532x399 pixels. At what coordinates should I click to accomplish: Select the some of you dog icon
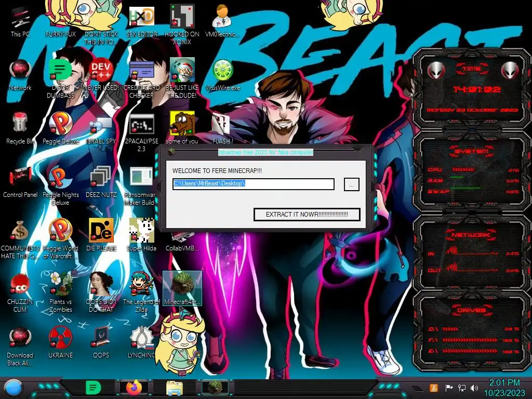click(x=182, y=128)
